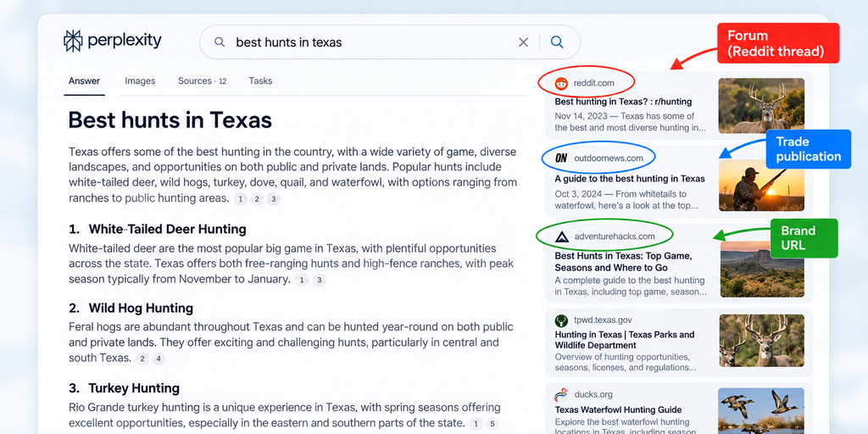868x434 pixels.
Task: Click citation 5 under Turkey Hunting
Action: pyautogui.click(x=492, y=424)
